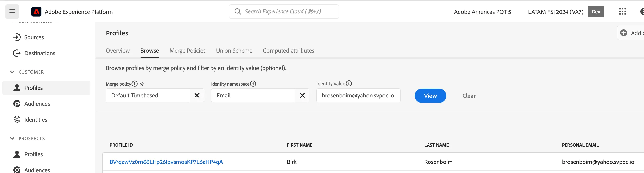
Task: Click the Identity value input field
Action: [359, 96]
